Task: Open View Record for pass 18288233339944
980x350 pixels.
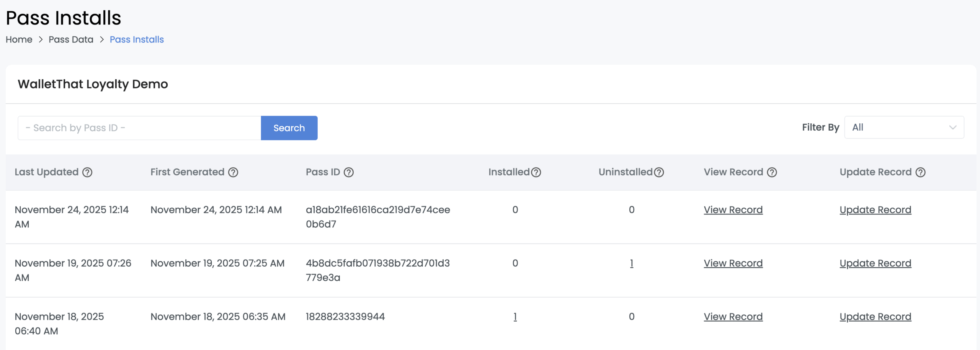Action: click(x=733, y=316)
